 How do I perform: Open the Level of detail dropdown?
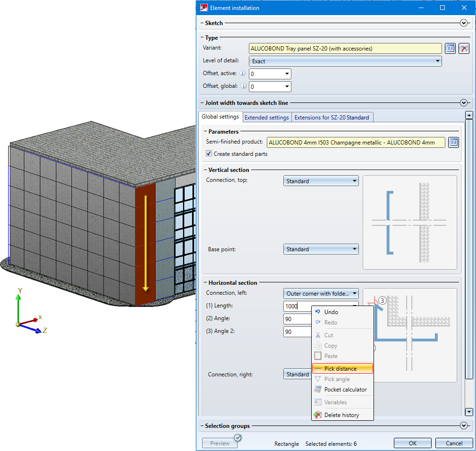click(x=345, y=61)
